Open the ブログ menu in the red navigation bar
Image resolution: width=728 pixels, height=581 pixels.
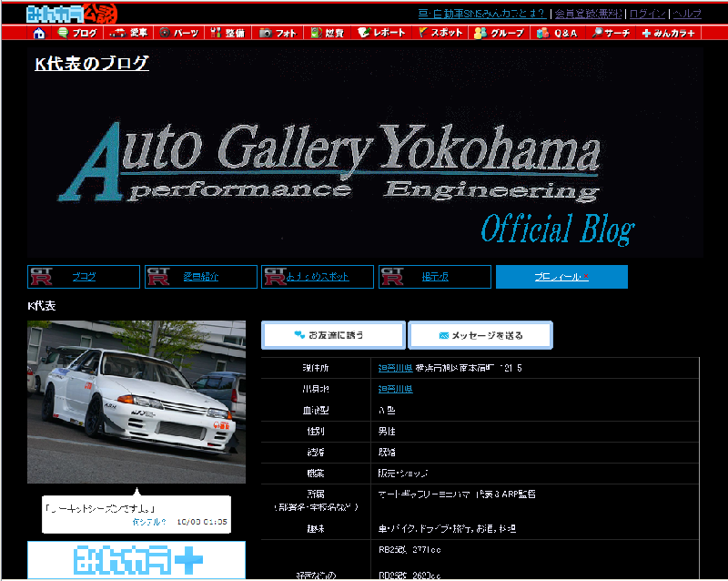click(x=77, y=33)
